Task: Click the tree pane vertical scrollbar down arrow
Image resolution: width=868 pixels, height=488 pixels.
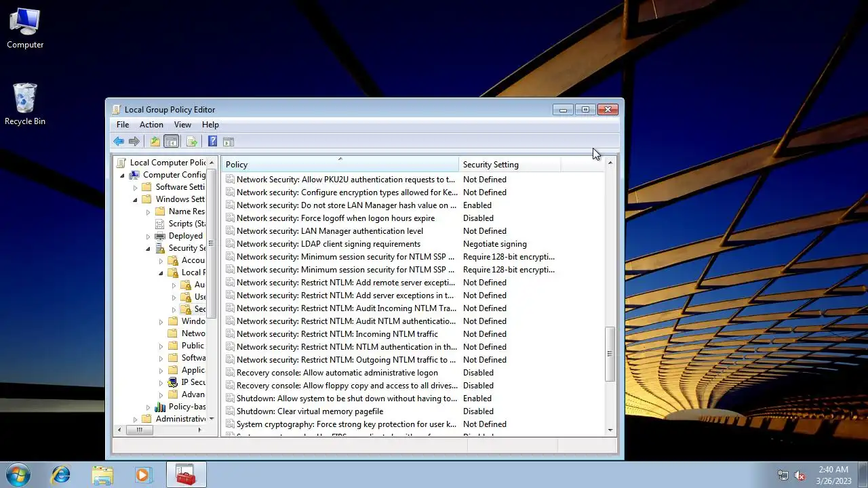Action: tap(212, 419)
